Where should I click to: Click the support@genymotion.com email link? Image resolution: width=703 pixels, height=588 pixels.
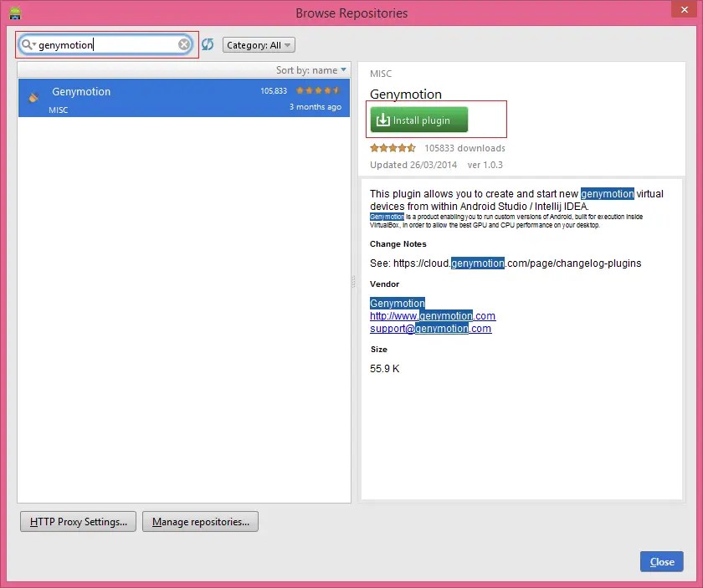[x=430, y=329]
